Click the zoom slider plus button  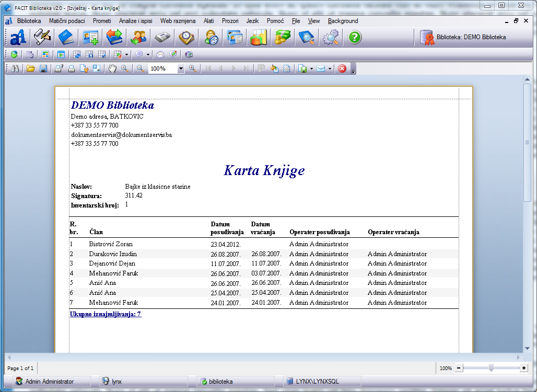pos(523,368)
